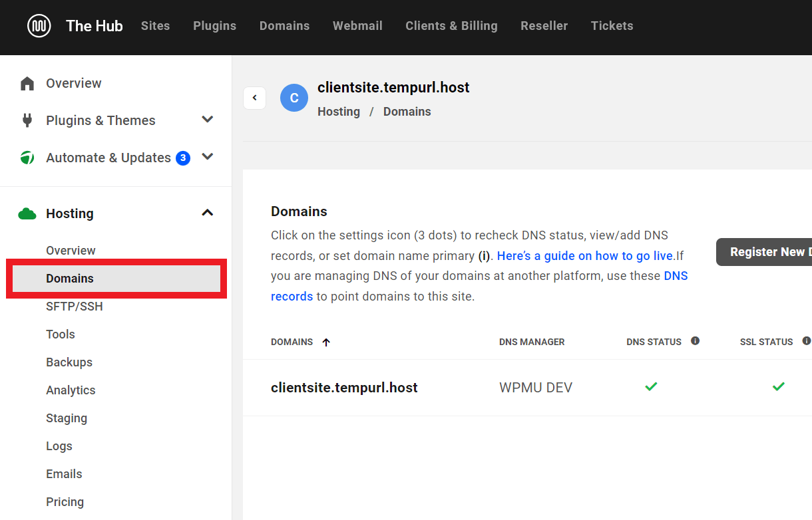Click the Hosting cloud icon

click(x=27, y=213)
